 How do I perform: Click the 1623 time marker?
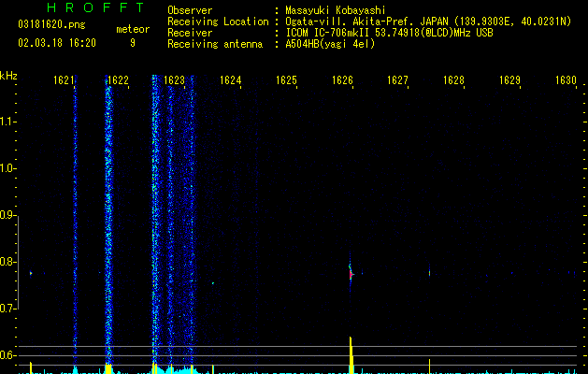pyautogui.click(x=175, y=80)
